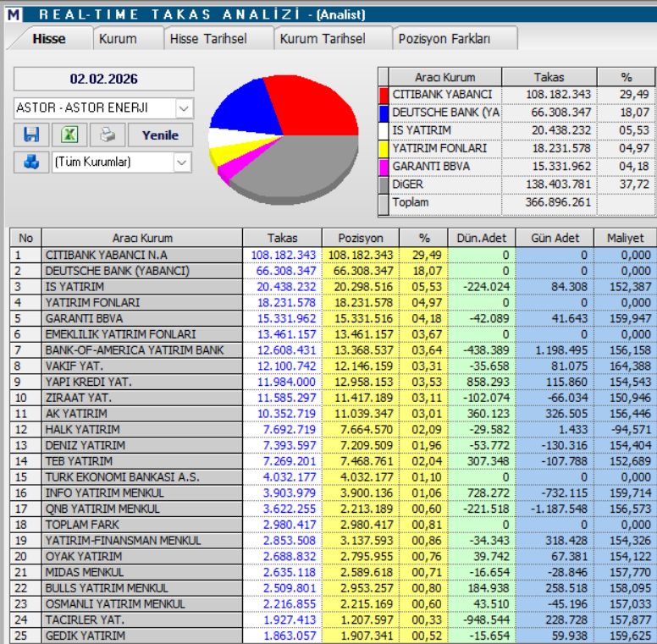Click Gün Adet value 1.198.495
Image resolution: width=657 pixels, height=644 pixels.
click(x=561, y=350)
